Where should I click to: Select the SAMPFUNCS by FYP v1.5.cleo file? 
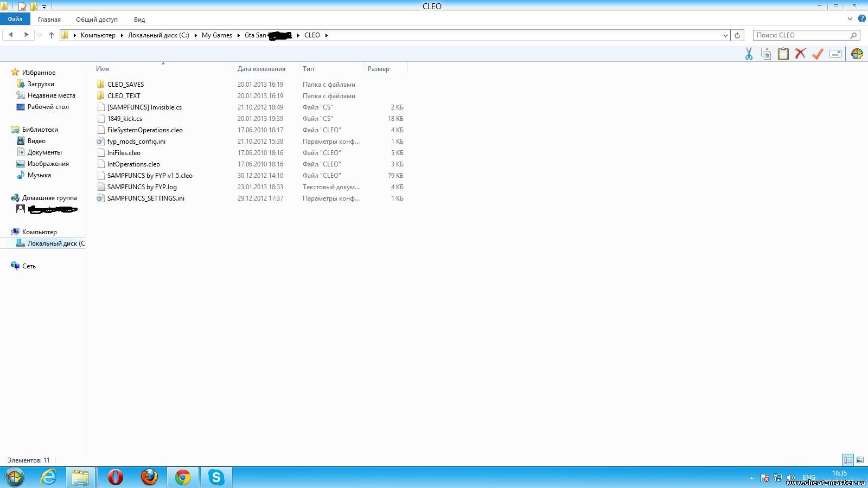tap(150, 176)
